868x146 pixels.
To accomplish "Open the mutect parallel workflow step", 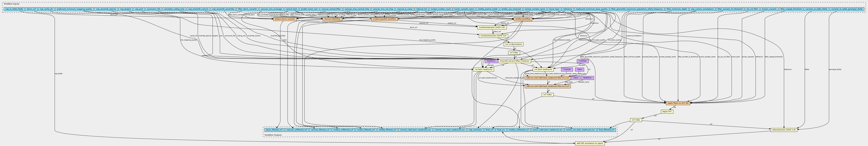I will coord(384,19).
